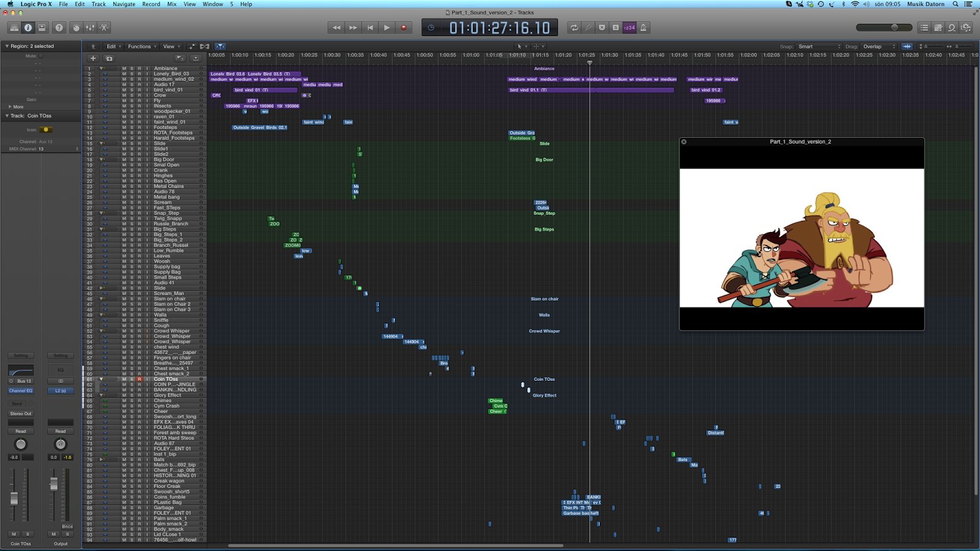Image resolution: width=980 pixels, height=551 pixels.
Task: Open the Channel EQ plug-in slot
Action: tap(21, 391)
